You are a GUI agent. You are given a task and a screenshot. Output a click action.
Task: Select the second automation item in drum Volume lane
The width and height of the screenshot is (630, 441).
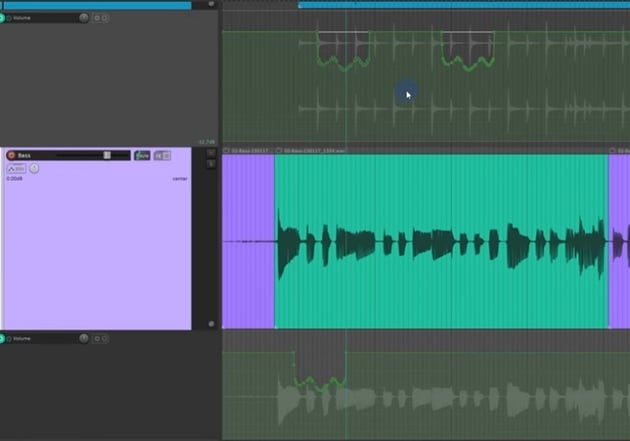click(x=468, y=50)
